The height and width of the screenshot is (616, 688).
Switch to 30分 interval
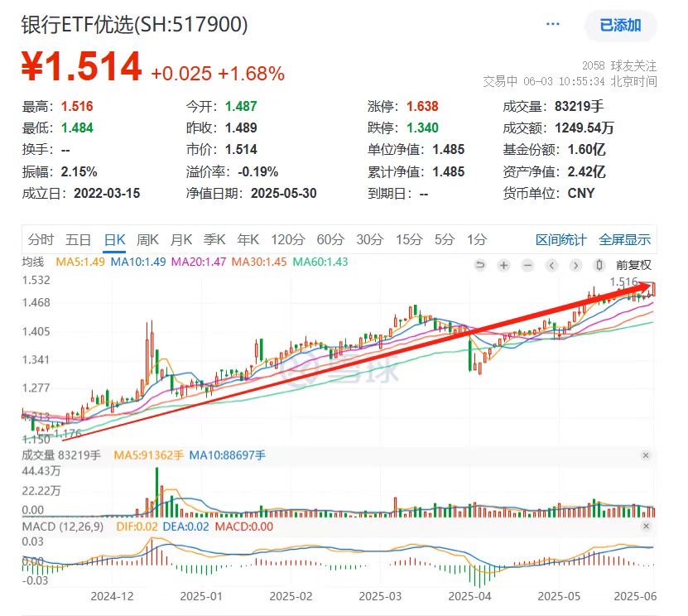370,239
